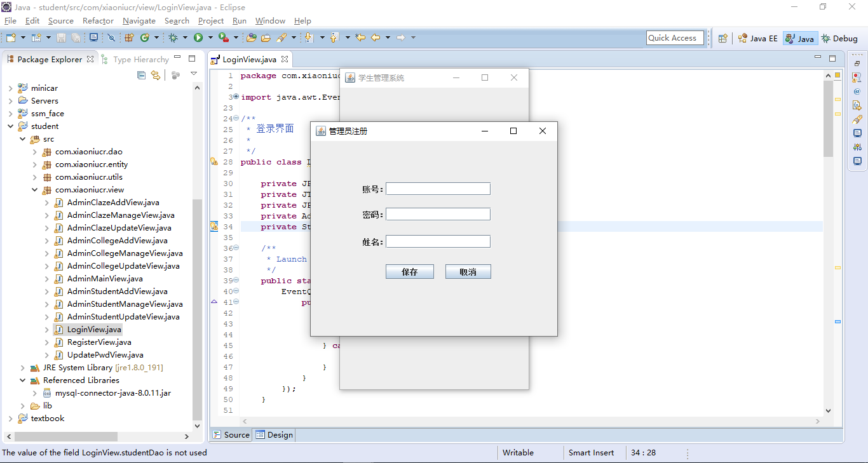The height and width of the screenshot is (463, 868).
Task: Collapse All in Package Explorer toolbar
Action: coord(142,75)
